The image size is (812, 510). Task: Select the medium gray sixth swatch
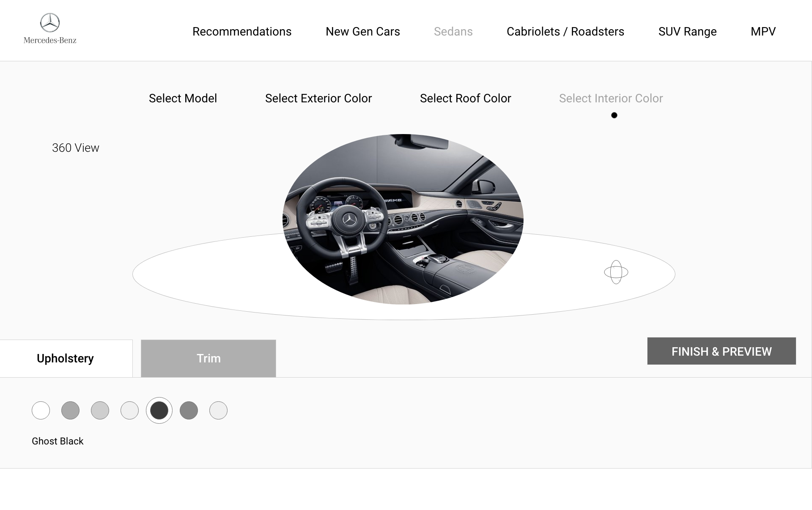coord(189,410)
